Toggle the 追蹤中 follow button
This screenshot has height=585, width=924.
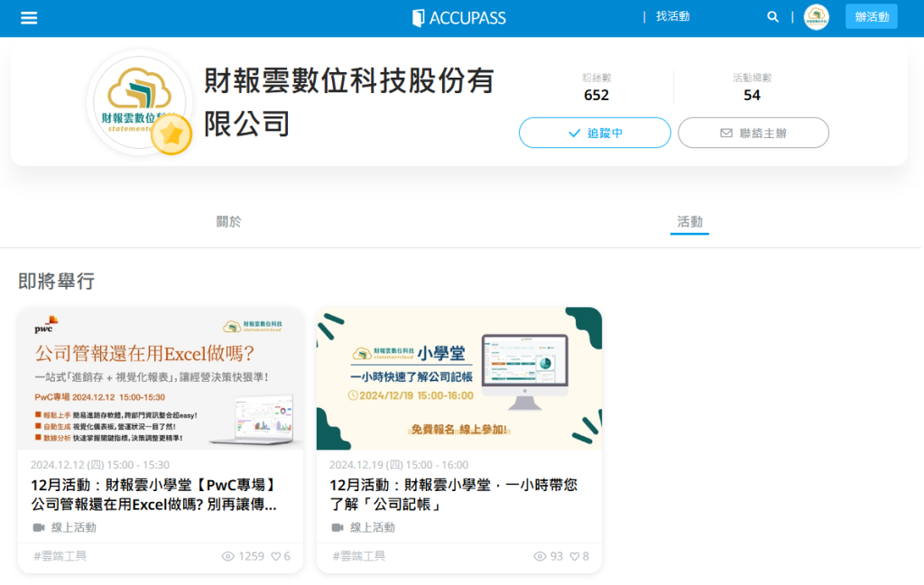coord(595,133)
